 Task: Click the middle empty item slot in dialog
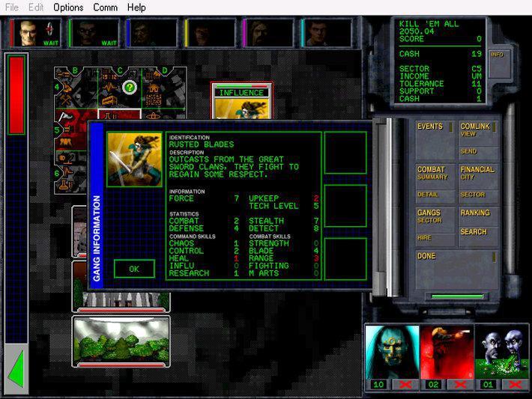[x=345, y=206]
